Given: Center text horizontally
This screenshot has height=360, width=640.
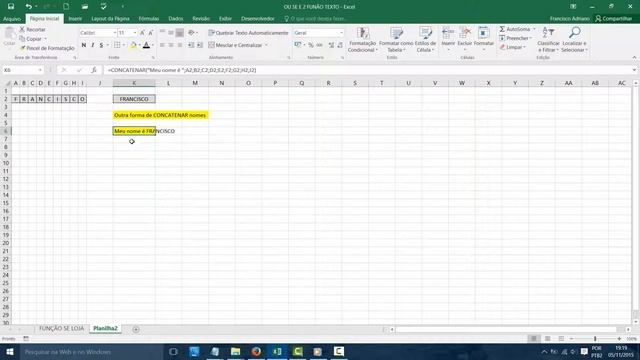Looking at the screenshot, I should pos(171,45).
